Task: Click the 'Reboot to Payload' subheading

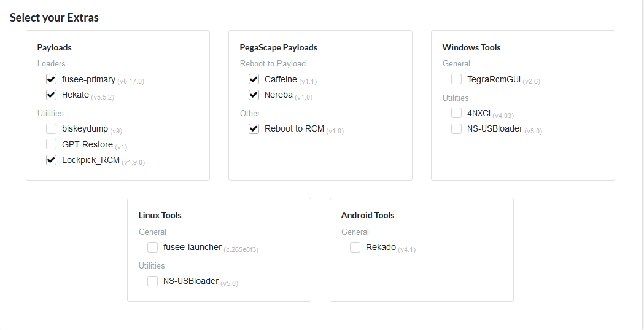Action: pos(273,64)
